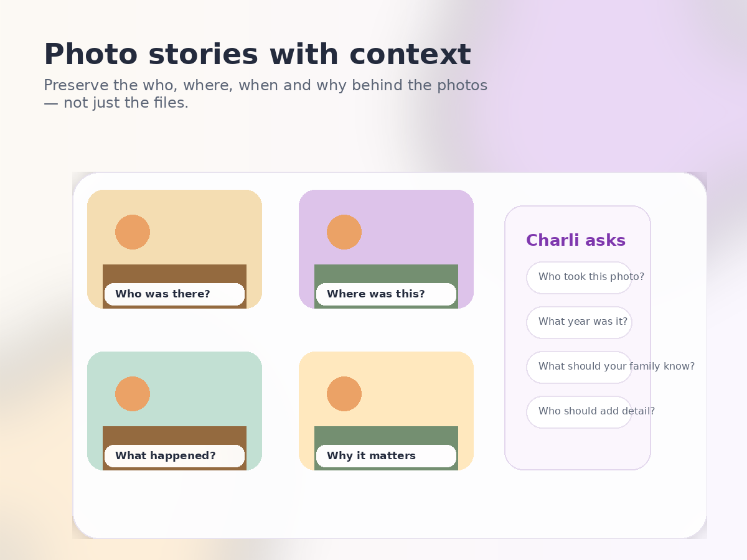Open the mint "What happened?" photo thumbnail
The height and width of the screenshot is (560, 747).
coord(174,411)
